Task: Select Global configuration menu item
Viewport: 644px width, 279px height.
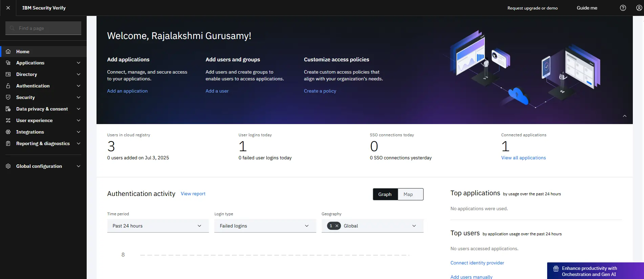Action: click(x=43, y=166)
